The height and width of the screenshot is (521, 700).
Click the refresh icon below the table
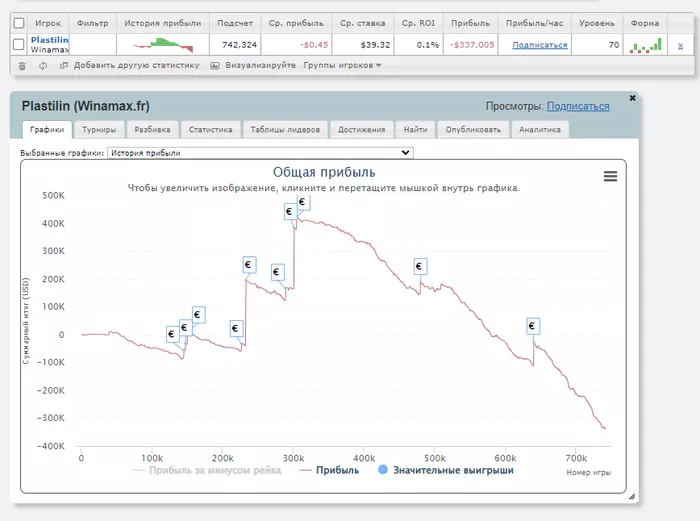tap(43, 65)
